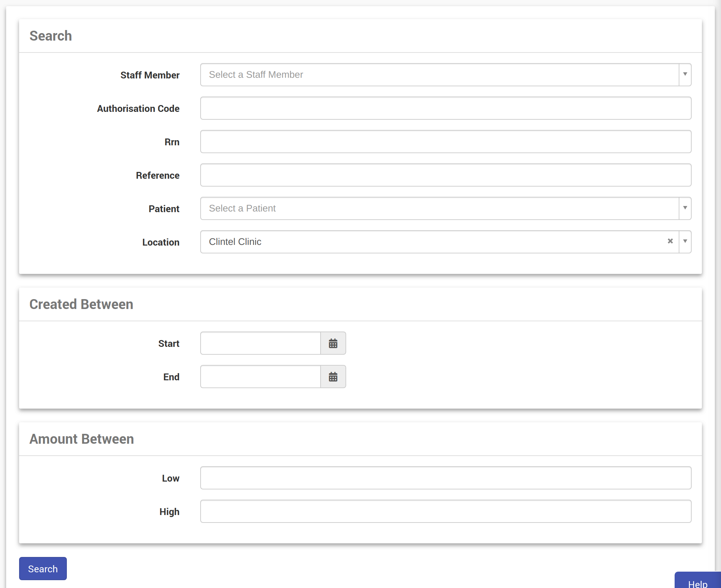Focus the Reference text field
This screenshot has width=721, height=588.
445,175
